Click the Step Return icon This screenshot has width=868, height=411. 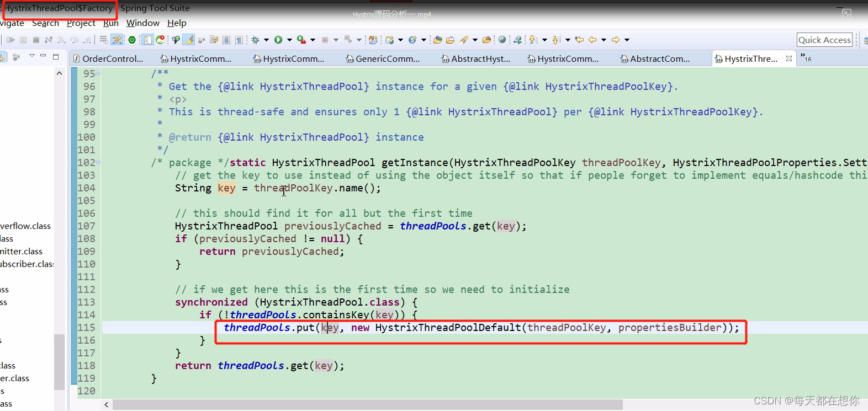tap(87, 40)
